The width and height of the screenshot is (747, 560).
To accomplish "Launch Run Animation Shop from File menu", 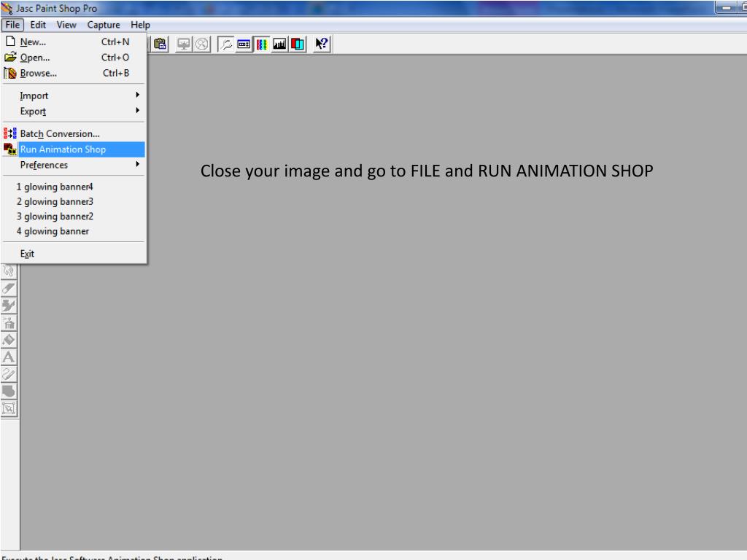I will [74, 149].
